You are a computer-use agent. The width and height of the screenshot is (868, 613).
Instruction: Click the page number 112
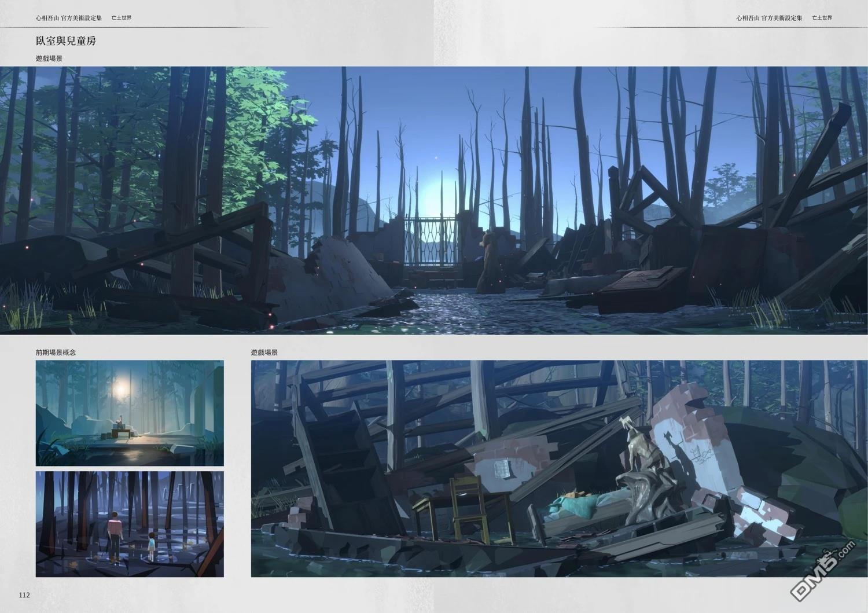[x=24, y=594]
